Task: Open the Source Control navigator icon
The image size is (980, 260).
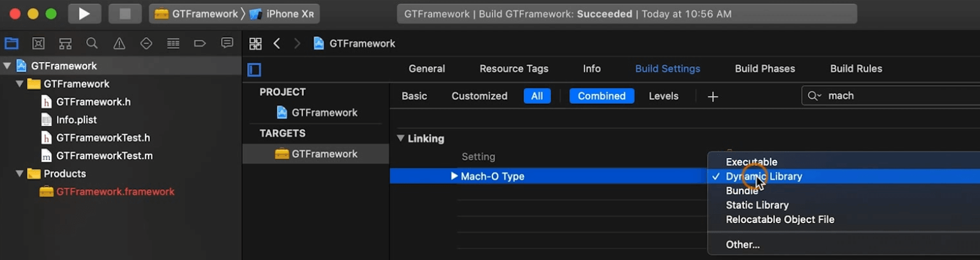Action: click(38, 43)
